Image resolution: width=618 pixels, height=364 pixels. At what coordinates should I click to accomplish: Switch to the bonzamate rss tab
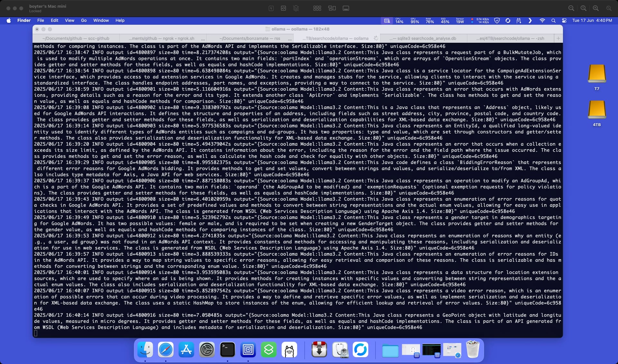[250, 38]
